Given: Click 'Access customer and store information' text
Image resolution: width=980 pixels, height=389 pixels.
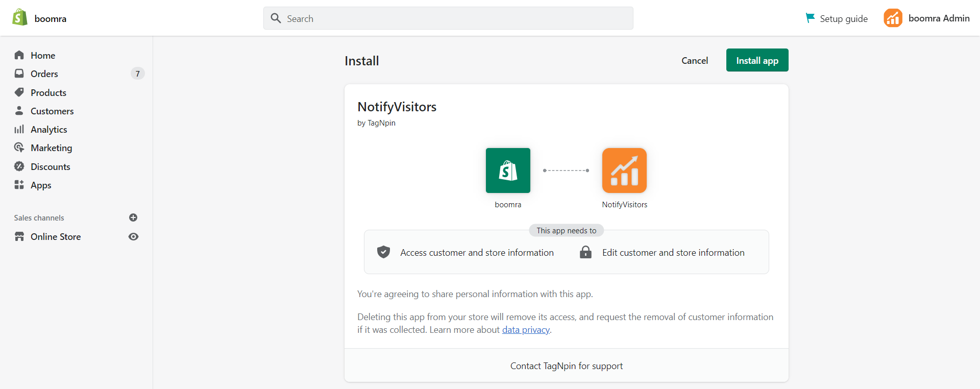Looking at the screenshot, I should coord(477,252).
